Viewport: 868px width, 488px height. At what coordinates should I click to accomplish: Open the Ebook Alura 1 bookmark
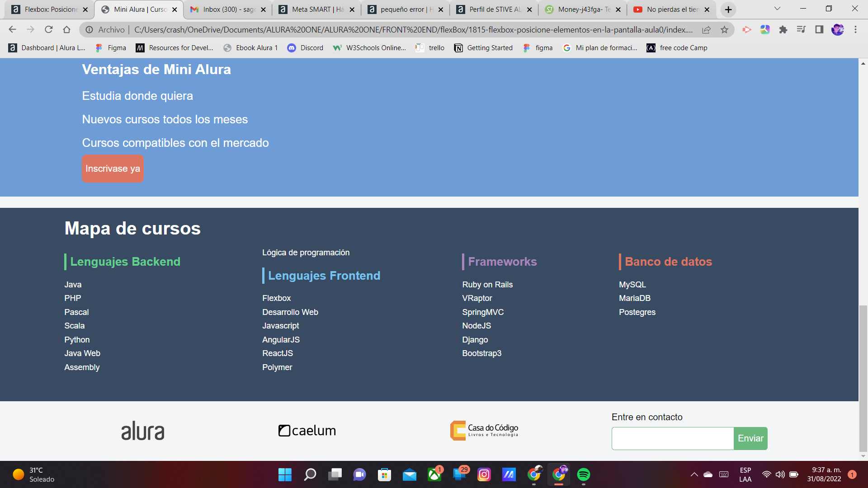[x=250, y=48]
